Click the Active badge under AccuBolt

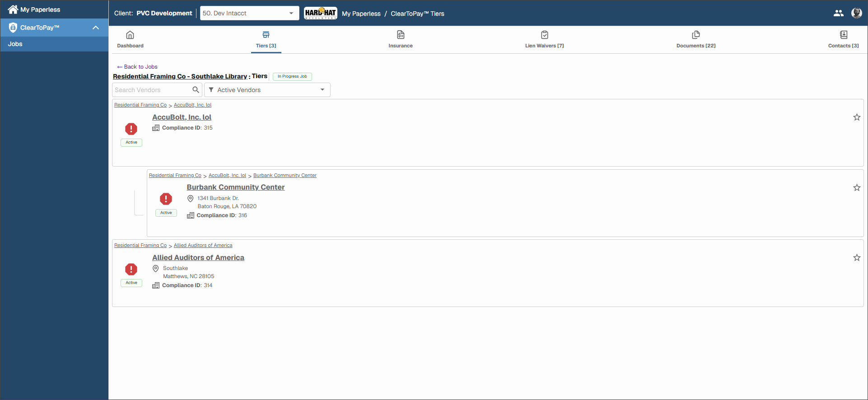(x=131, y=142)
